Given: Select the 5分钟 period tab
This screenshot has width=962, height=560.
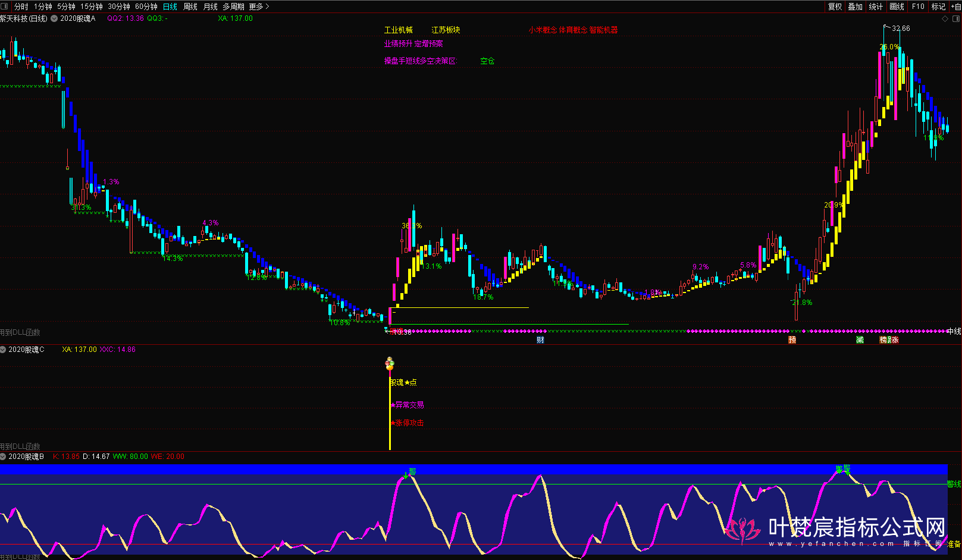Looking at the screenshot, I should tap(66, 7).
